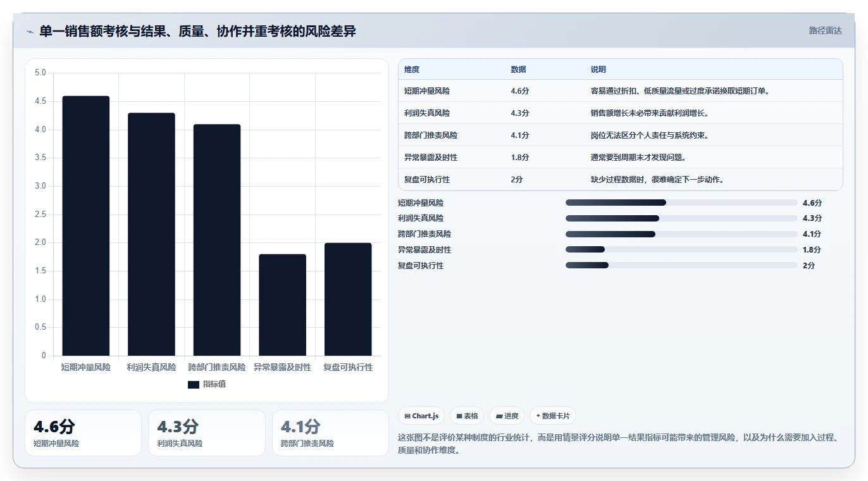Click the Chart.js tag chip
Screen dimensions: 868x481
coord(421,416)
